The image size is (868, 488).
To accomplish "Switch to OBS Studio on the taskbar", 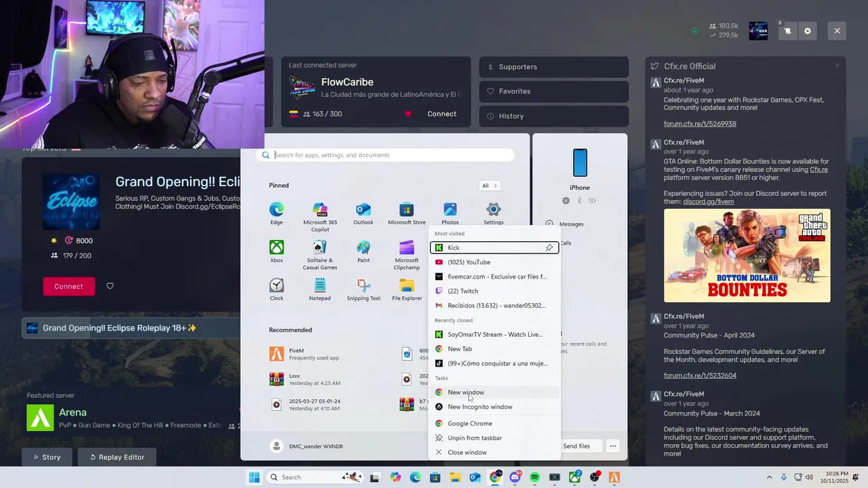I will (x=595, y=477).
